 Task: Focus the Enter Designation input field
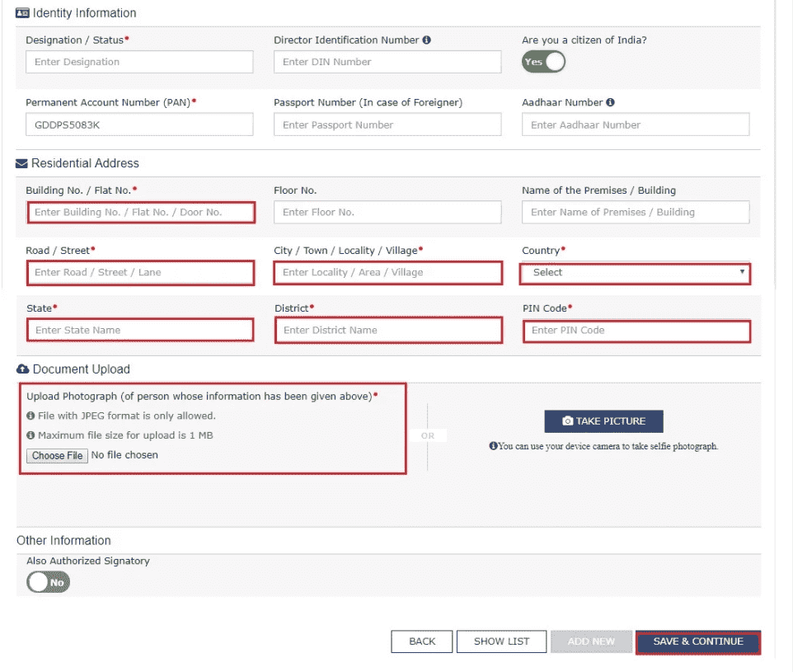click(139, 62)
